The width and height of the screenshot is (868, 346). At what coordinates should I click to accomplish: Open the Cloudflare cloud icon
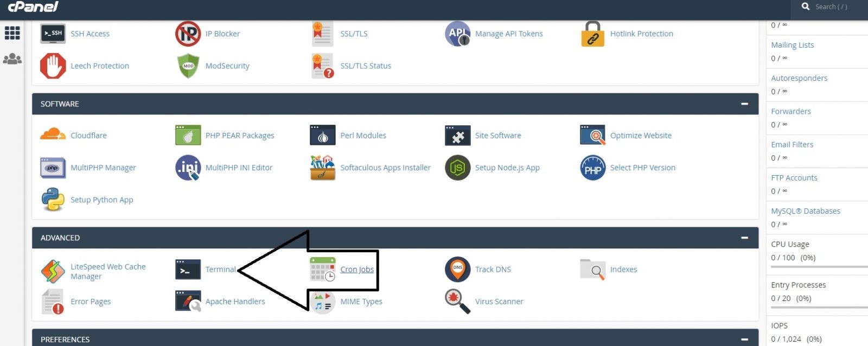(53, 134)
